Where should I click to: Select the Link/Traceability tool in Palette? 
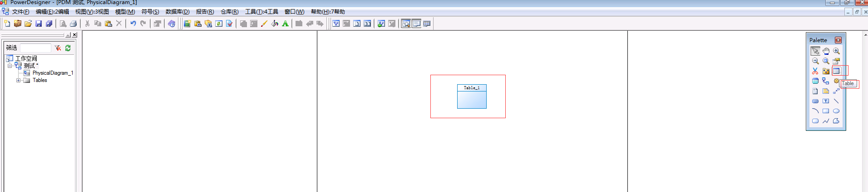click(836, 91)
